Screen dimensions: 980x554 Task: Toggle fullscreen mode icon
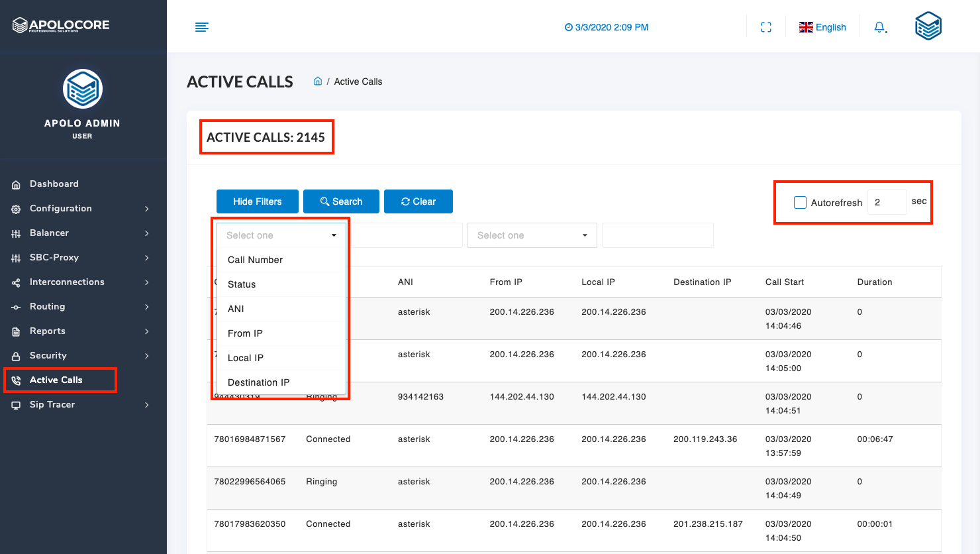pos(766,27)
